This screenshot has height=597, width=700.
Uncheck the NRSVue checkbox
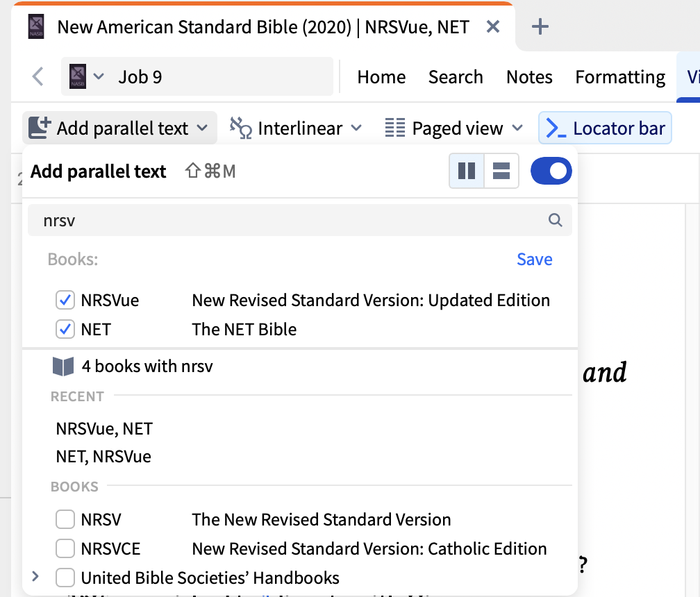click(65, 301)
